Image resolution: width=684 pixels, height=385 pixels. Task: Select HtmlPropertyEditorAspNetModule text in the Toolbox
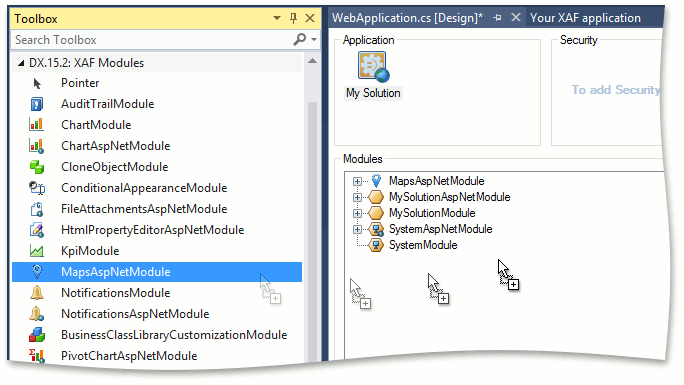point(153,230)
